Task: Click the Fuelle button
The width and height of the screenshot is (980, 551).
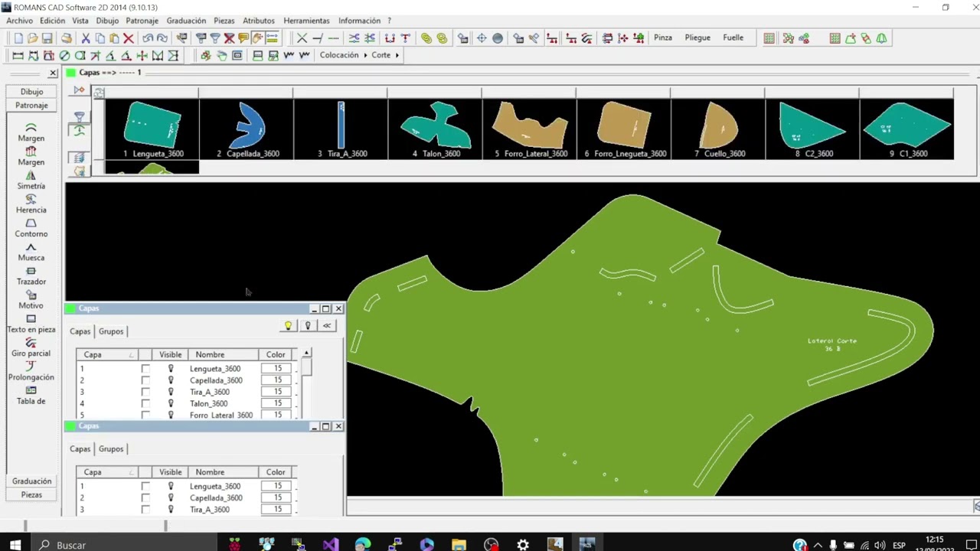Action: (x=733, y=37)
